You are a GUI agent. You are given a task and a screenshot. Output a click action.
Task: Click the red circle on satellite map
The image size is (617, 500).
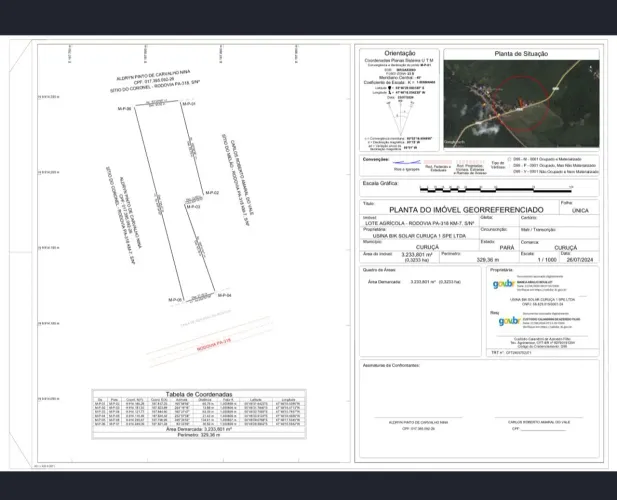(521, 103)
